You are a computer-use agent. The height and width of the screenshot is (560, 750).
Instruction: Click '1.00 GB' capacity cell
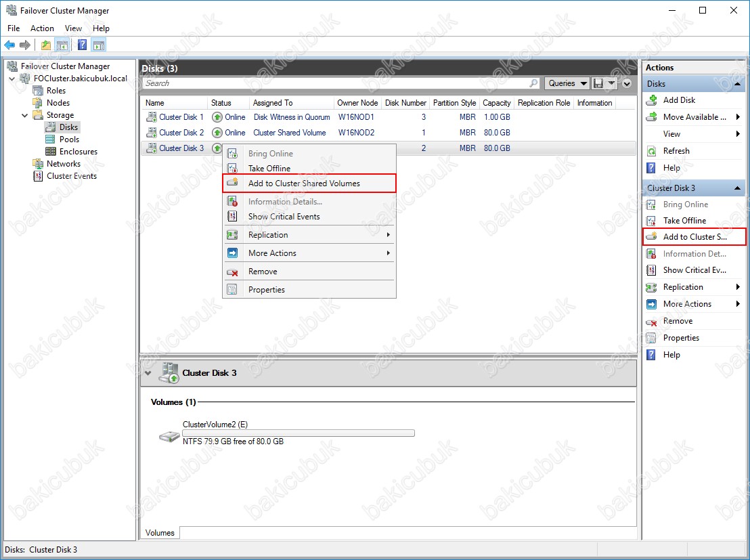point(497,116)
